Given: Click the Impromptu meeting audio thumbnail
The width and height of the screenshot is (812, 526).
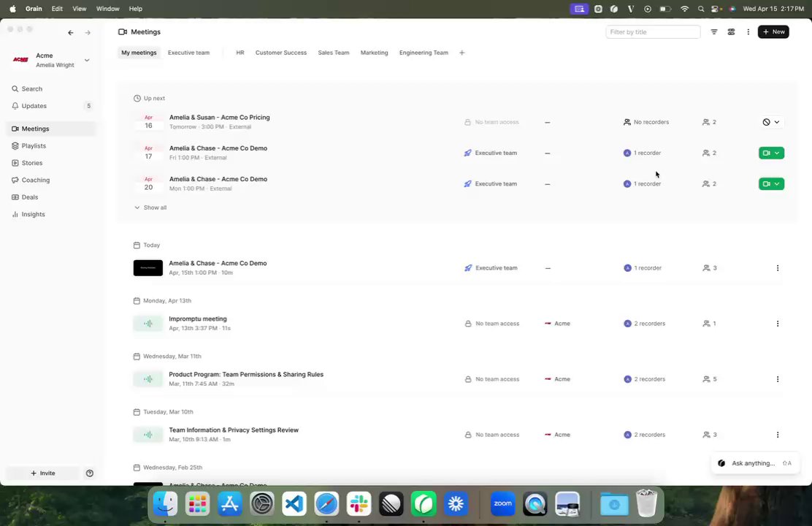Looking at the screenshot, I should click(148, 324).
